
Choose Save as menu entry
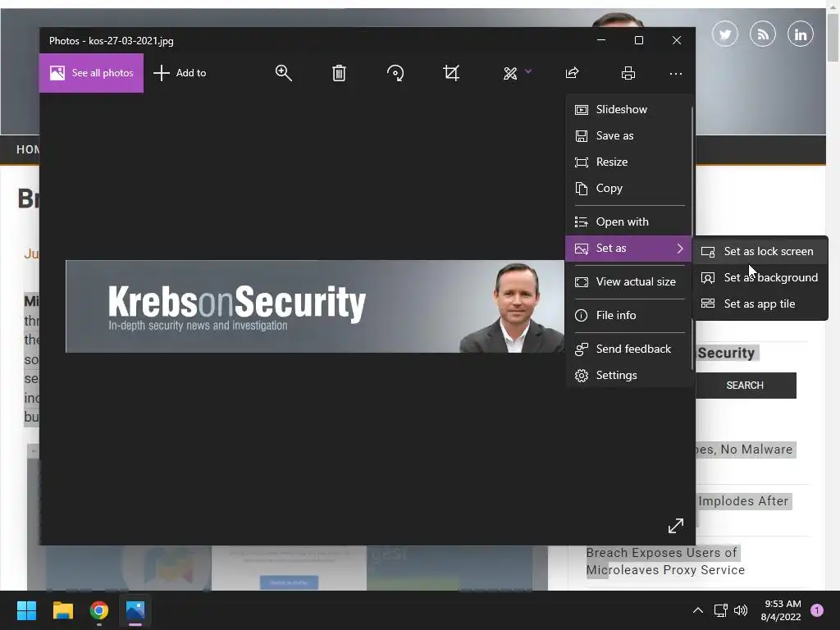click(628, 135)
